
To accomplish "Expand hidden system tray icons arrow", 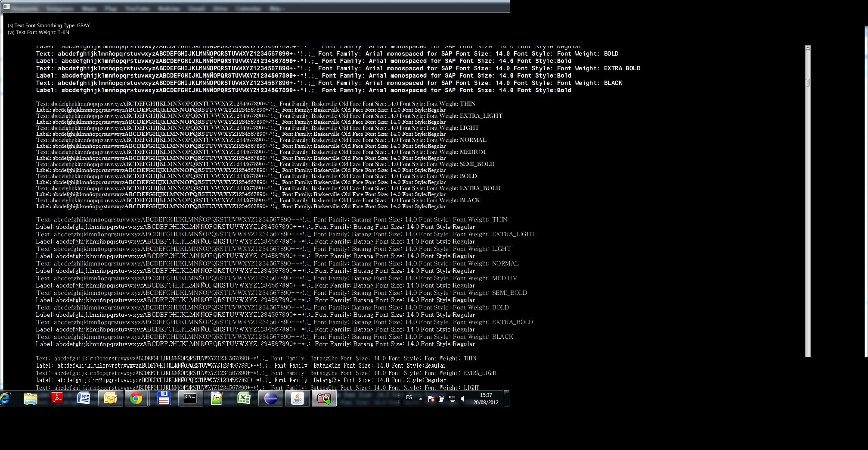I will click(x=421, y=399).
